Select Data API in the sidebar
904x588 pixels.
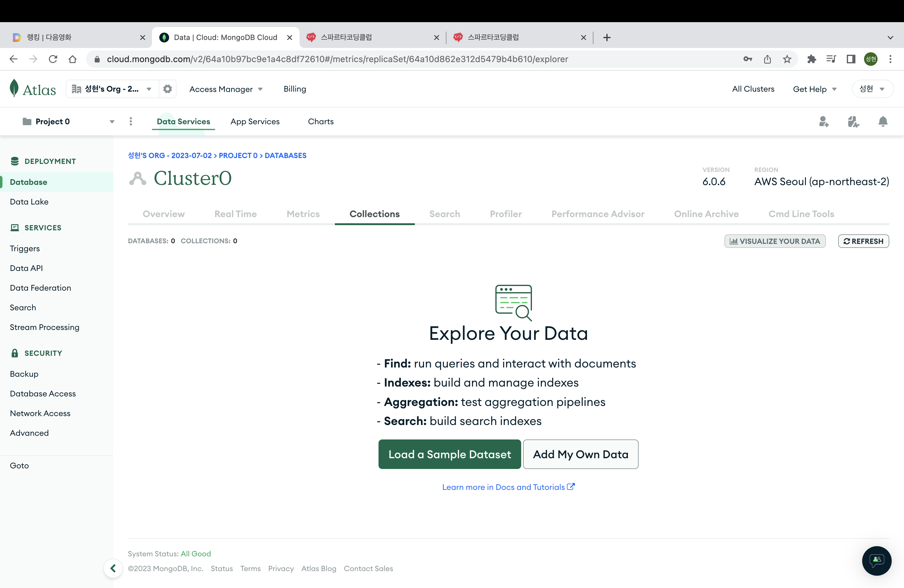pyautogui.click(x=26, y=268)
